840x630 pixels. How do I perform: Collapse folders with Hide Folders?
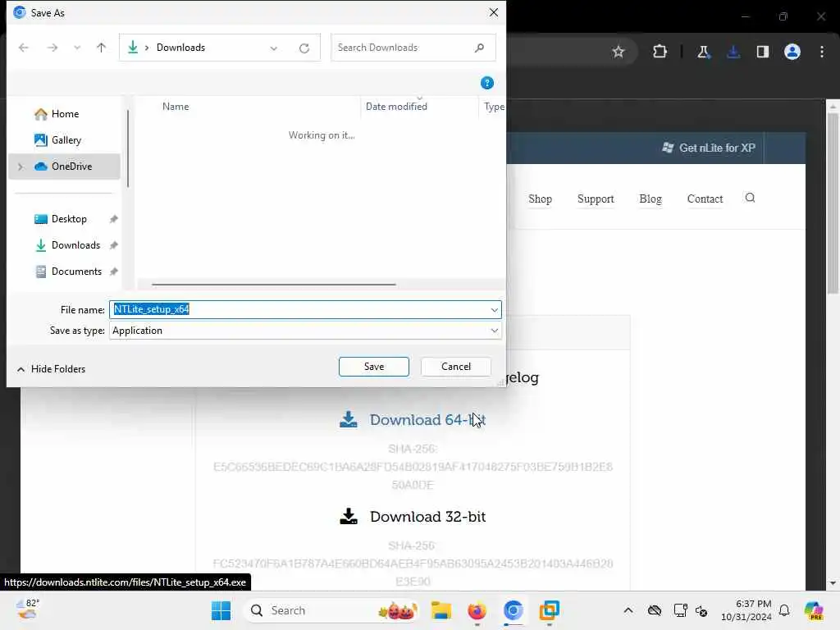coord(52,369)
